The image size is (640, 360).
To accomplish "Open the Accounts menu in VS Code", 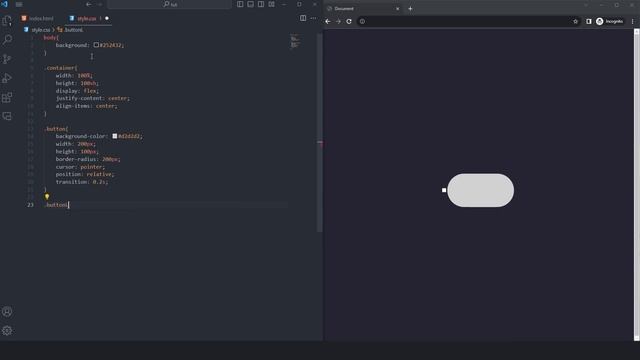I will click(7, 311).
